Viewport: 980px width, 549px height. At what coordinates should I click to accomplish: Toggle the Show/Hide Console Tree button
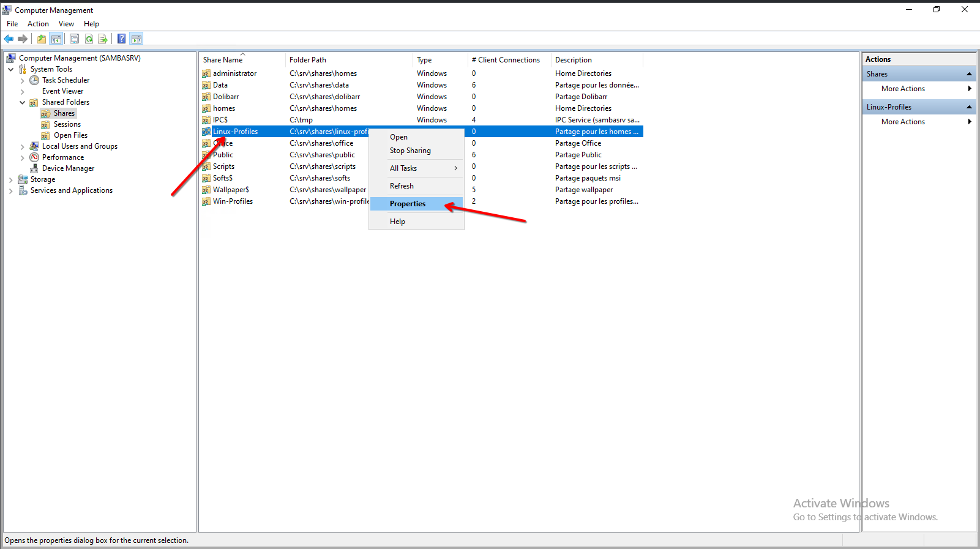[x=56, y=39]
